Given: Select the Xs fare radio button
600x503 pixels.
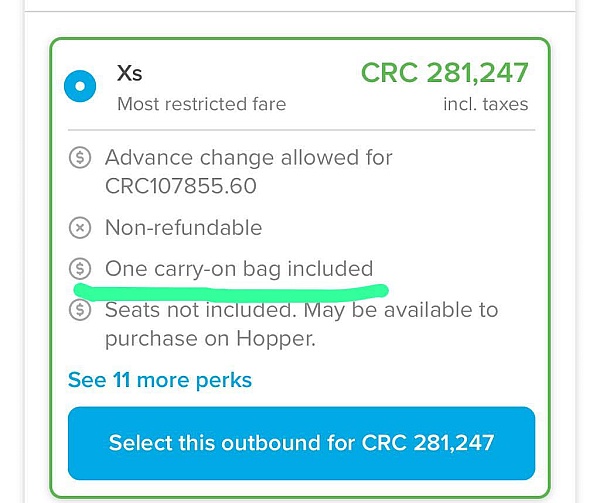Looking at the screenshot, I should click(x=79, y=86).
